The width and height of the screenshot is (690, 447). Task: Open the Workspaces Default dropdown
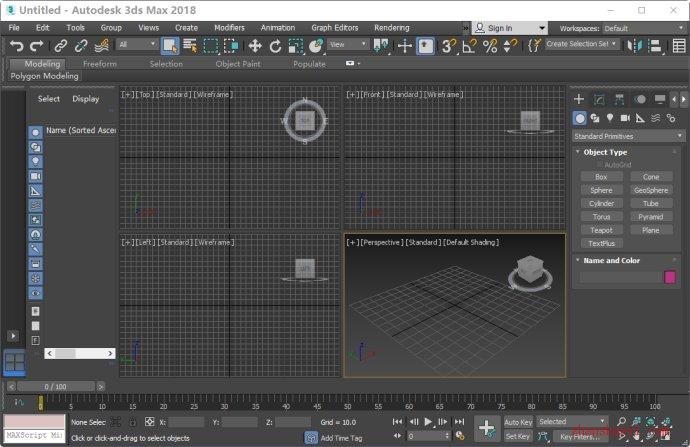click(644, 28)
